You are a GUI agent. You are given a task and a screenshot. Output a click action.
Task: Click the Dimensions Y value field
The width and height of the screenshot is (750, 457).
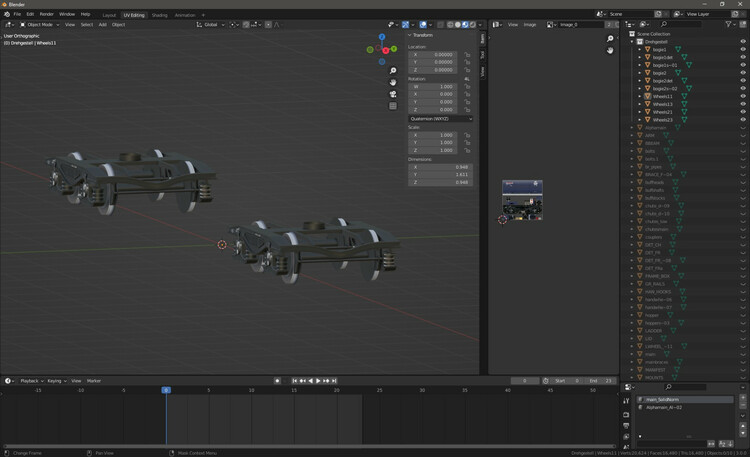[441, 175]
